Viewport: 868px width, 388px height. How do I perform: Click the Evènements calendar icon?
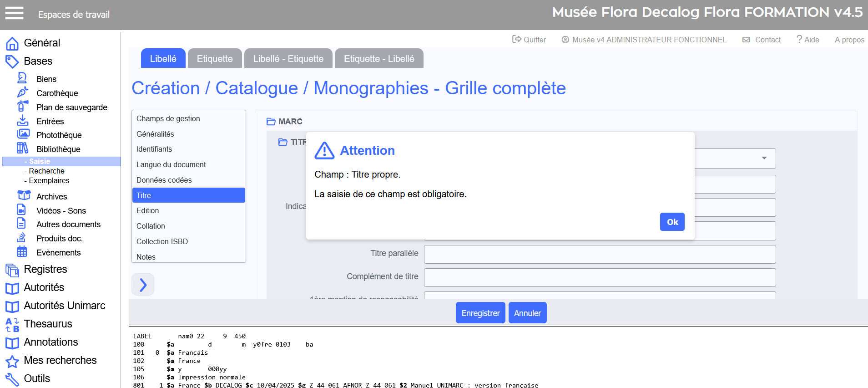coord(22,252)
